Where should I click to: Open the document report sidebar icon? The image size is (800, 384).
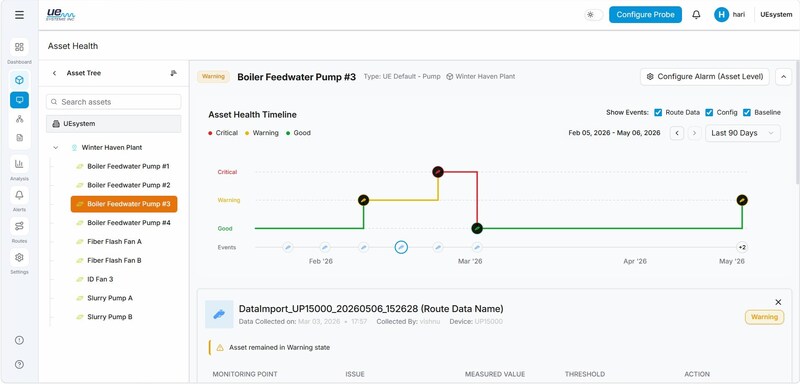tap(19, 138)
